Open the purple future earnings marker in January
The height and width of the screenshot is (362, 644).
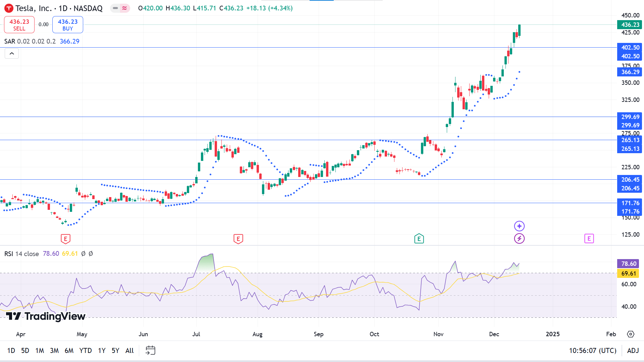[589, 239]
